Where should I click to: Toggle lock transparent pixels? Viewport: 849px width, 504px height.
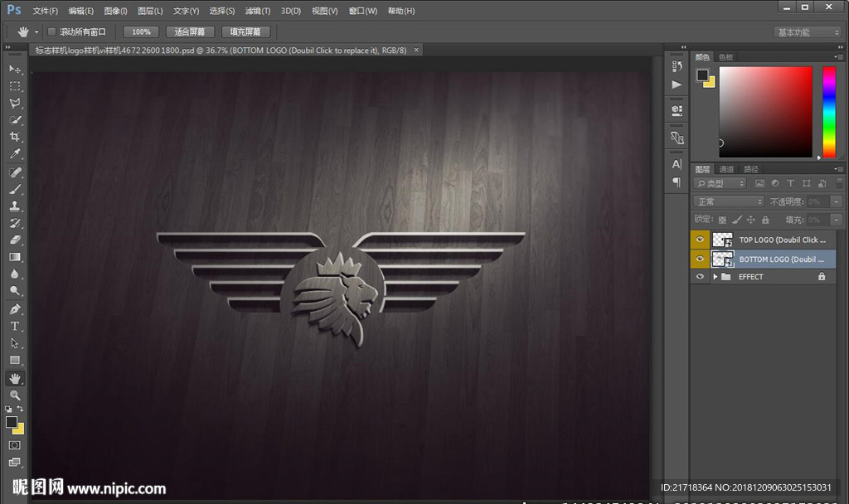pos(722,220)
